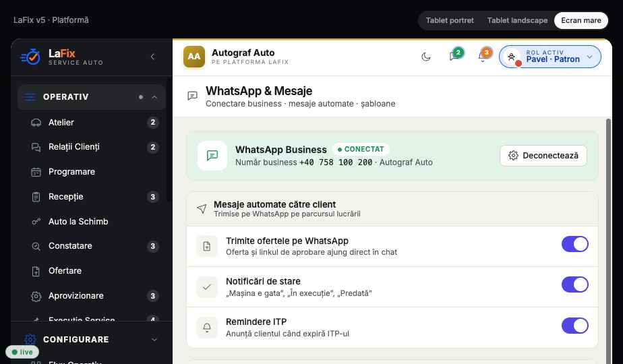This screenshot has width=623, height=364.
Task: Collapse sidebar with left chevron
Action: [x=152, y=57]
